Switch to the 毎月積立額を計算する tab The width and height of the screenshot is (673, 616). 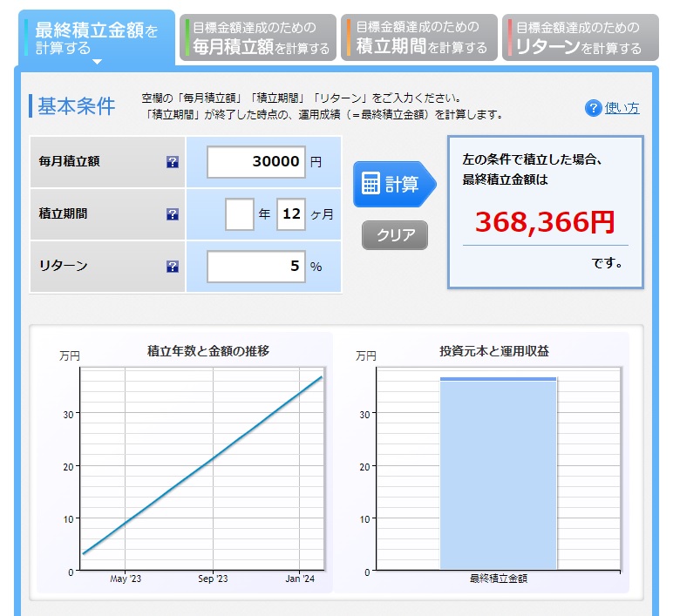[x=259, y=38]
